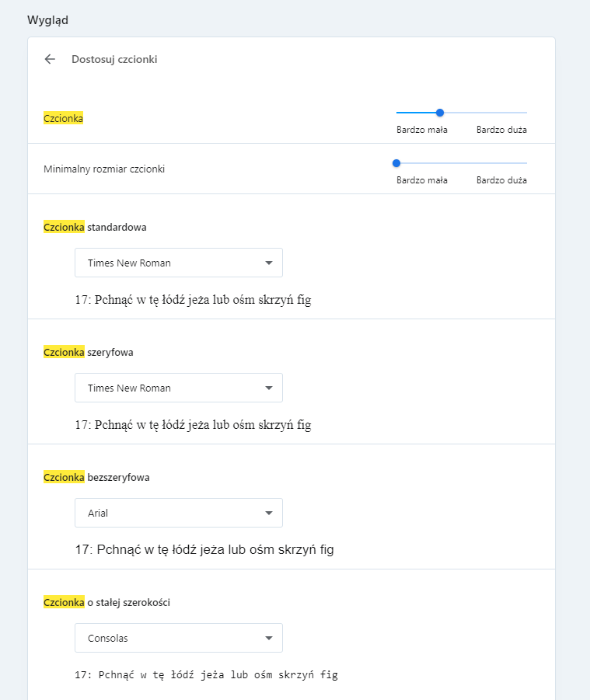Image resolution: width=590 pixels, height=700 pixels.
Task: Click the Minimalny rozmiar czcionki label
Action: click(104, 169)
